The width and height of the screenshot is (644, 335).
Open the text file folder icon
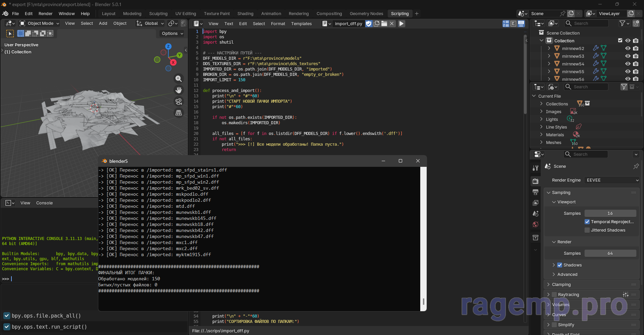click(x=384, y=23)
